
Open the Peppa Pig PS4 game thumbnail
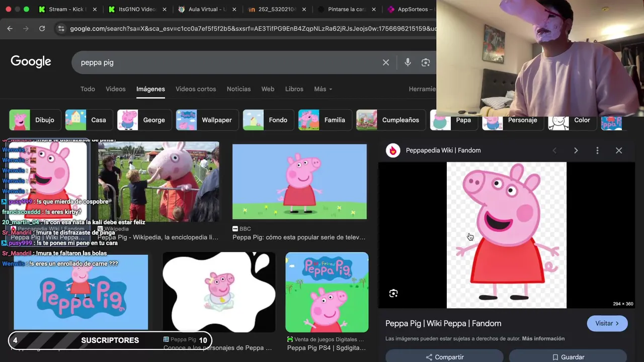327,292
